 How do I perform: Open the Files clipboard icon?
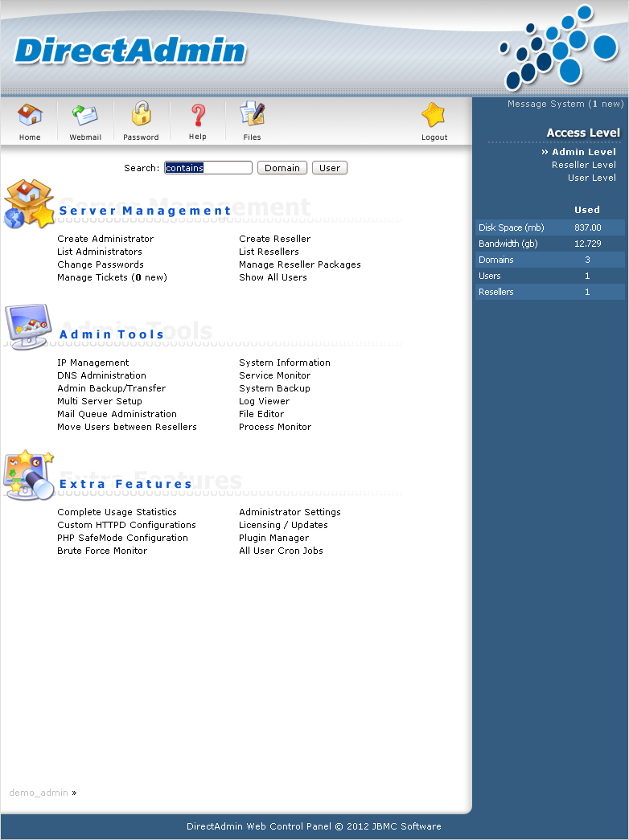[252, 113]
